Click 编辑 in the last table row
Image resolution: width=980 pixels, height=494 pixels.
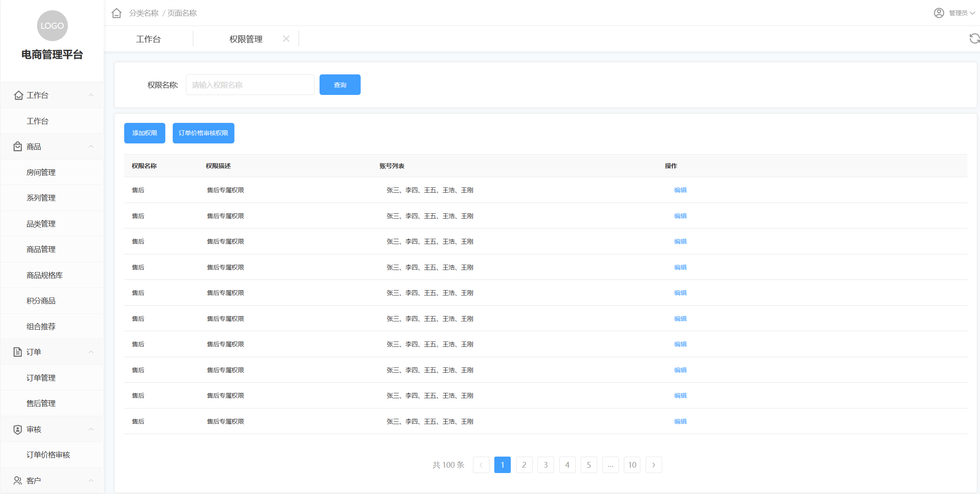[681, 422]
